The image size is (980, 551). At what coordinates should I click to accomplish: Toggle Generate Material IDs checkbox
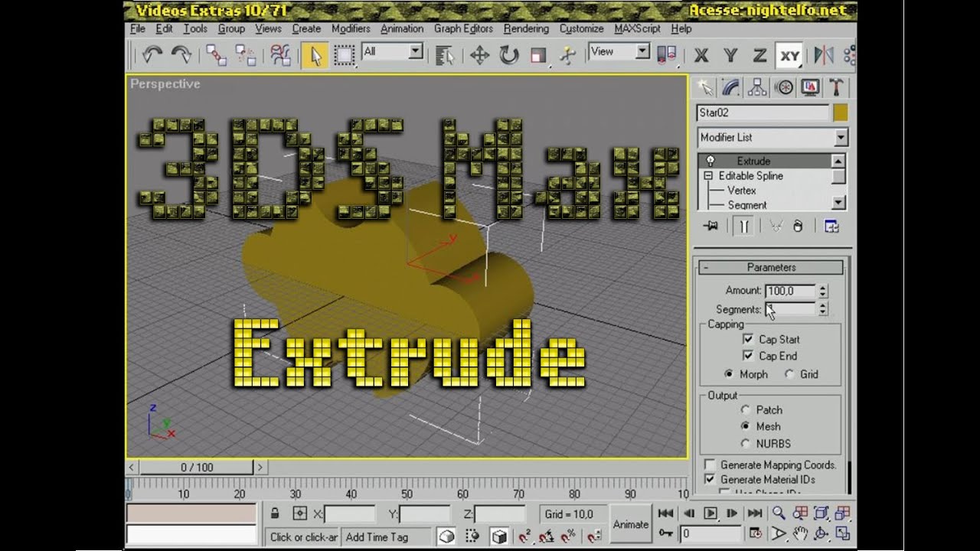click(710, 479)
